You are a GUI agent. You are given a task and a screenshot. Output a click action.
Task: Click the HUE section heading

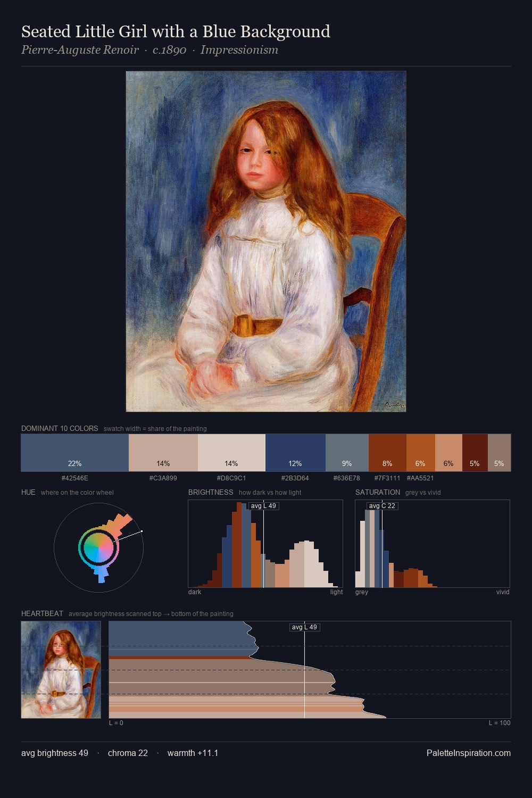[x=28, y=492]
